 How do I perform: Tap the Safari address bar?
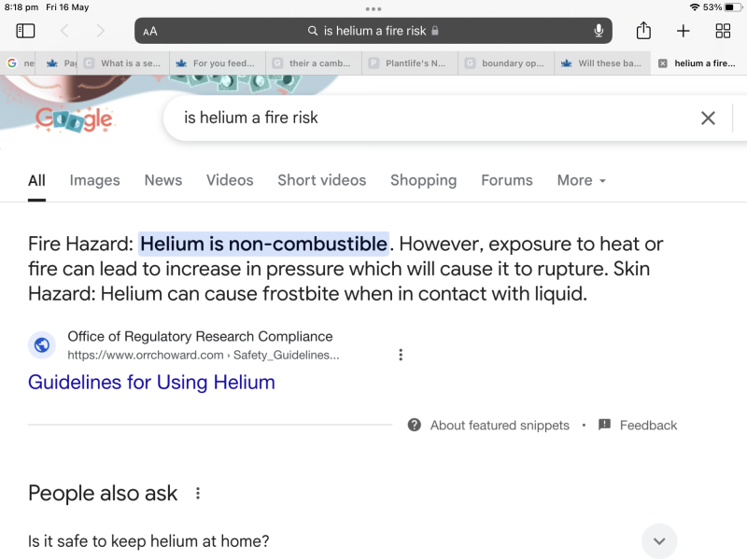[x=373, y=31]
